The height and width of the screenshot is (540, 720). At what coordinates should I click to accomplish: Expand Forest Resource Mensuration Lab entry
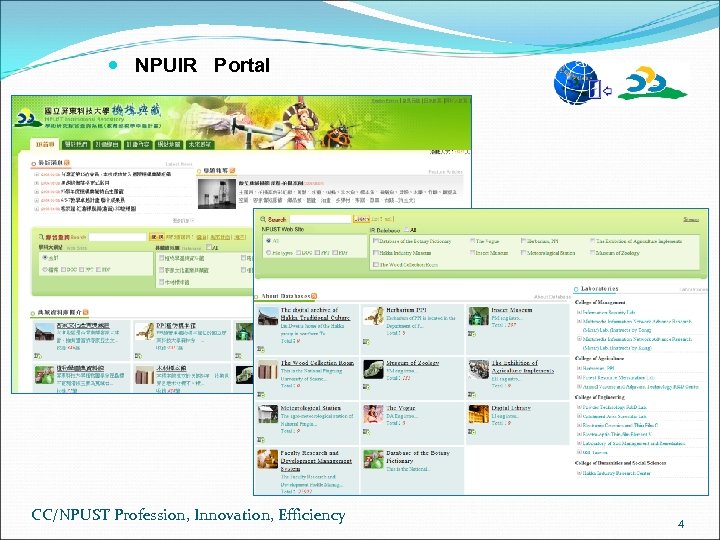[x=579, y=377]
